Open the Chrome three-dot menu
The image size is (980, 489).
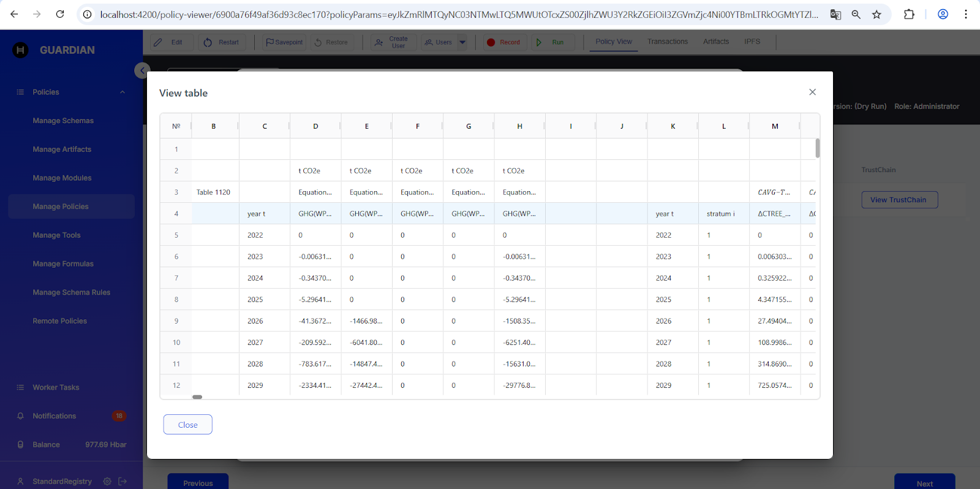point(965,14)
